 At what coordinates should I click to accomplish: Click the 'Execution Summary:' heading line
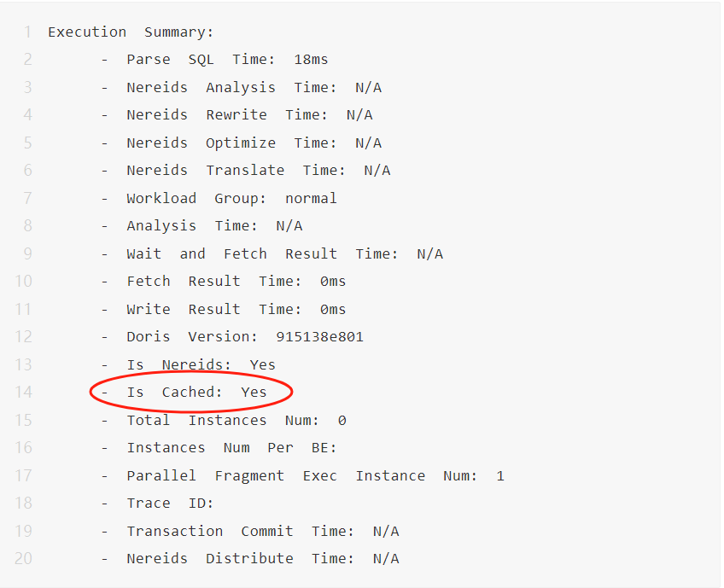click(x=131, y=32)
